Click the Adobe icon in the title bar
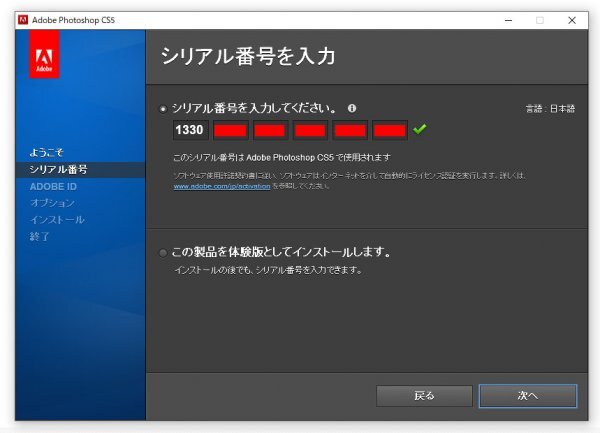Viewport: 600px width, 433px height. pyautogui.click(x=23, y=20)
